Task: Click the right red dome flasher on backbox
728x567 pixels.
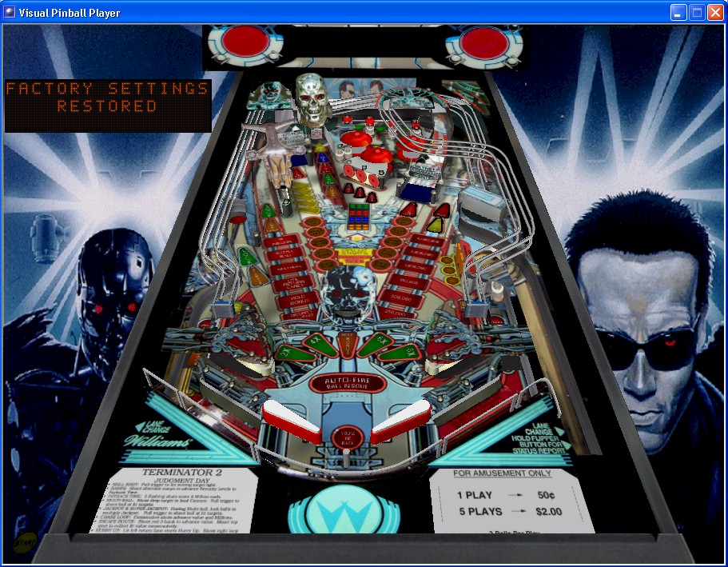Action: pyautogui.click(x=483, y=42)
